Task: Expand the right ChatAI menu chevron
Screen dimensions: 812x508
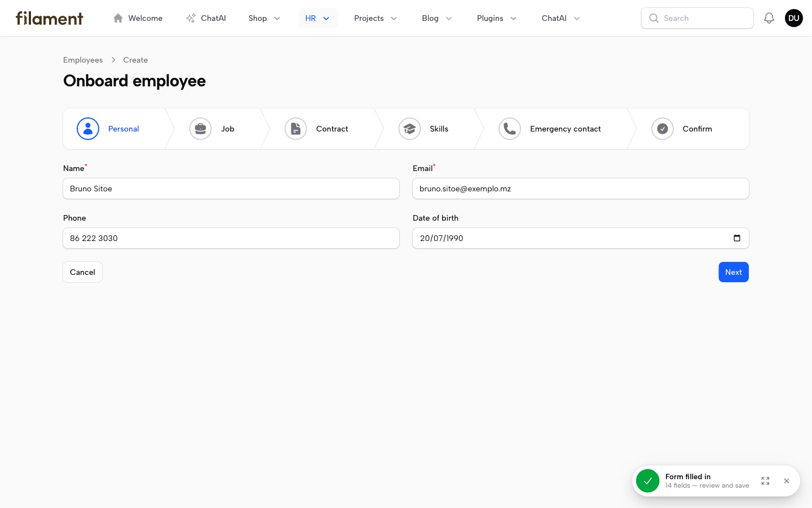Action: (x=577, y=18)
